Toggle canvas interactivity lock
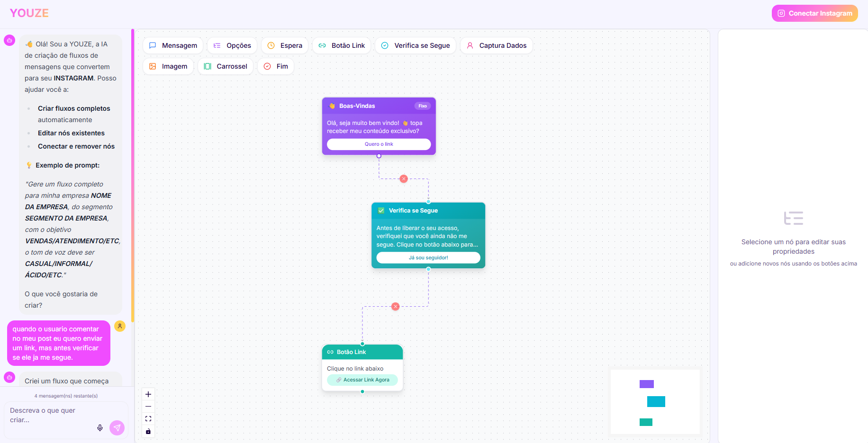868x443 pixels. coord(148,431)
